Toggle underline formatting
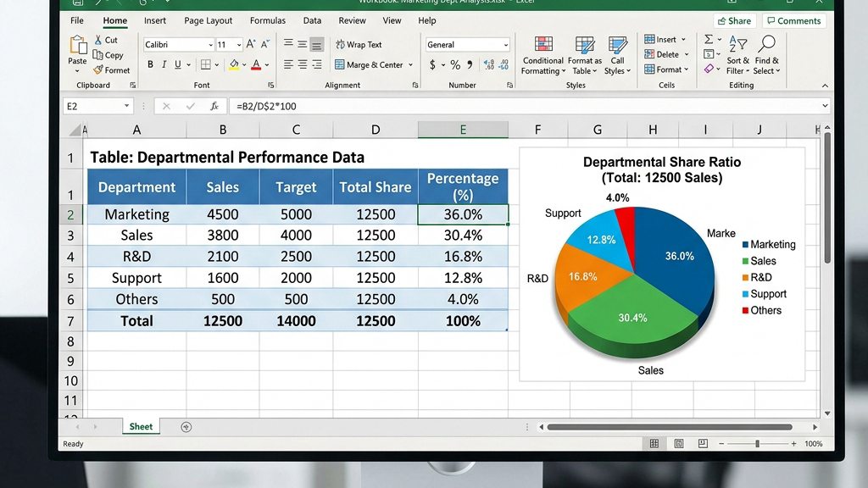The image size is (868, 488). tap(178, 64)
